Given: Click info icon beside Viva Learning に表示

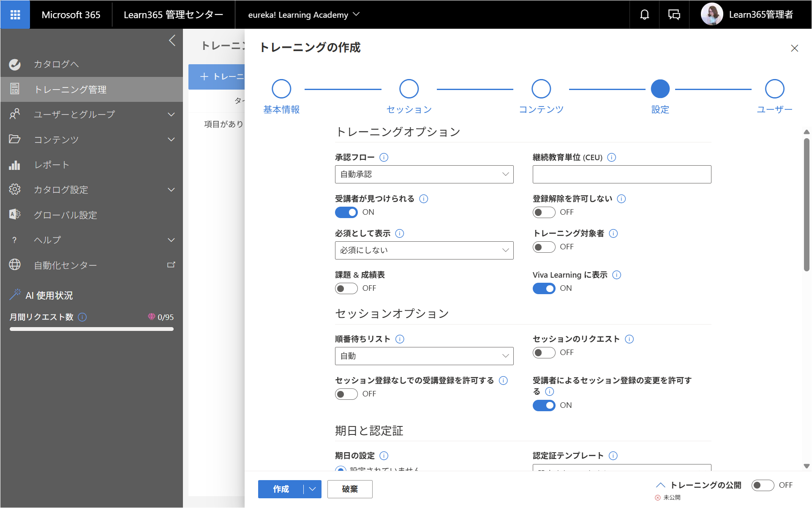Looking at the screenshot, I should 616,275.
